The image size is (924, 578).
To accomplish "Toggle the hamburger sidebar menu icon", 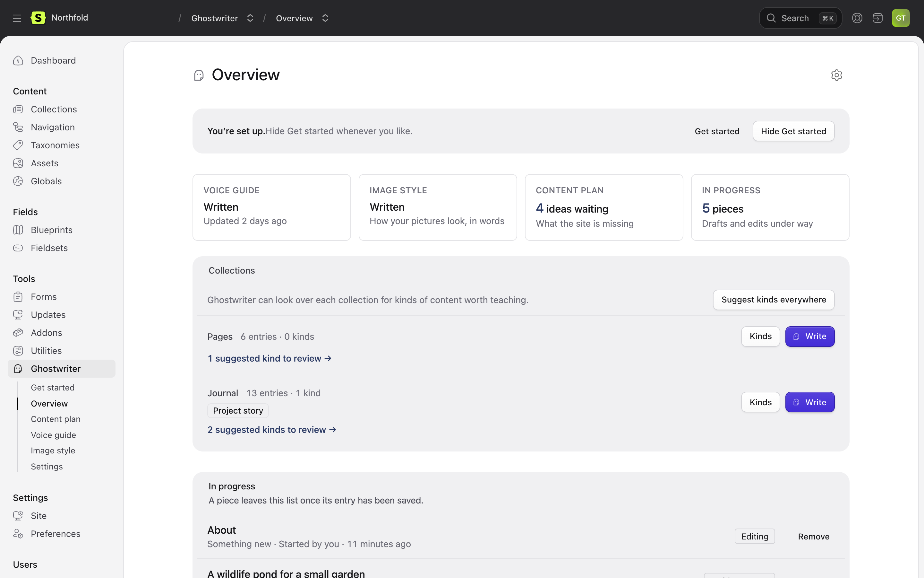I will 17,18.
